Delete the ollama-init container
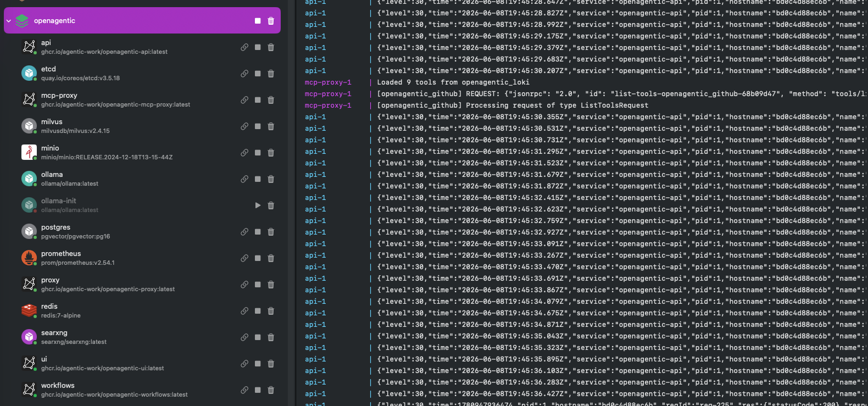Viewport: 868px width, 406px height. click(271, 205)
